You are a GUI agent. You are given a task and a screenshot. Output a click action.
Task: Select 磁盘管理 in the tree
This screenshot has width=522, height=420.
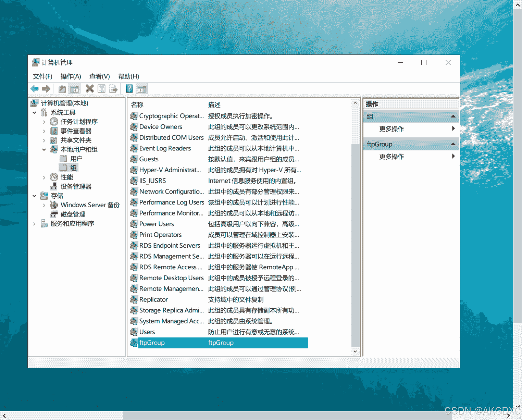[73, 214]
